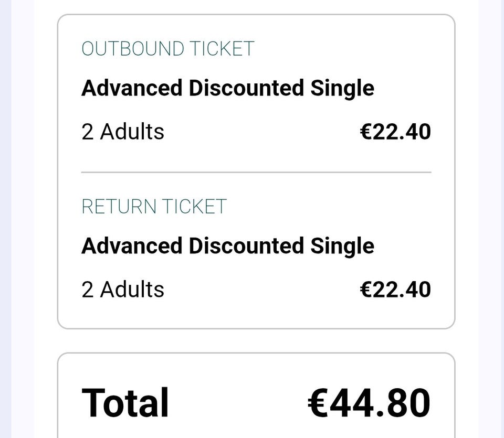The width and height of the screenshot is (504, 438).
Task: Click the word Adults in the return row
Action: (x=132, y=290)
